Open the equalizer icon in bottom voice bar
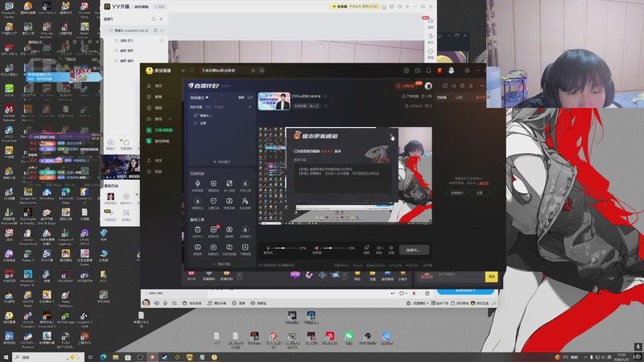The image size is (644, 362). [174, 303]
